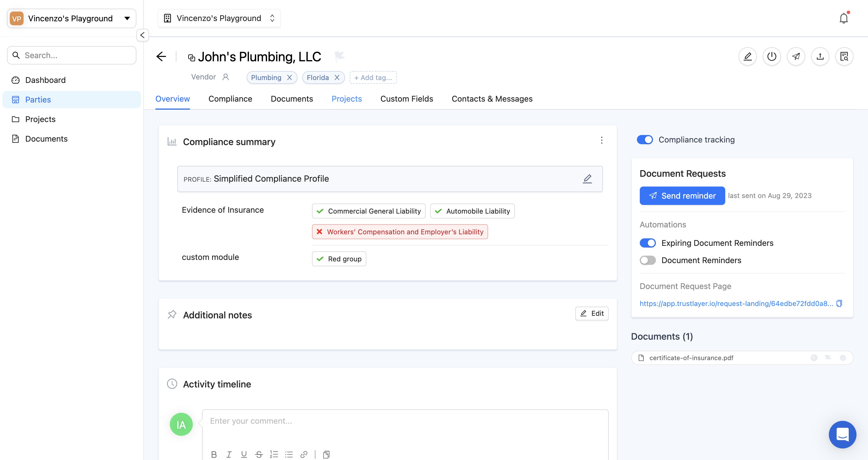Open the Intercom chat bubble
The width and height of the screenshot is (868, 460).
click(x=842, y=434)
